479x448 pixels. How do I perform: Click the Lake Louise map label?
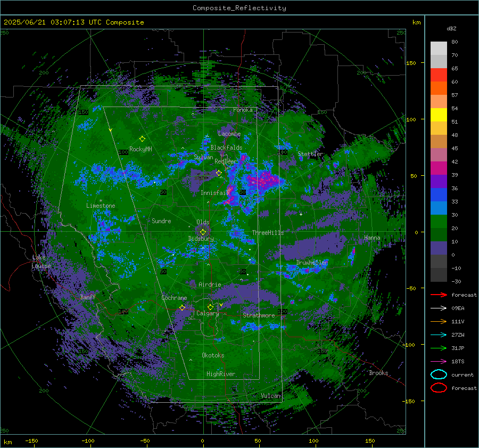pos(41,262)
